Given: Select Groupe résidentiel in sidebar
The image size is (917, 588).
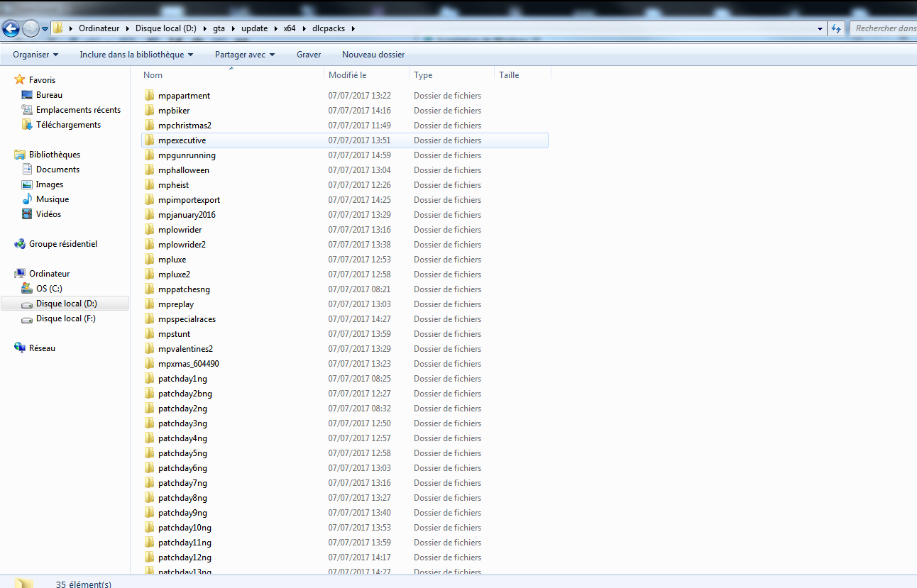Looking at the screenshot, I should (62, 244).
